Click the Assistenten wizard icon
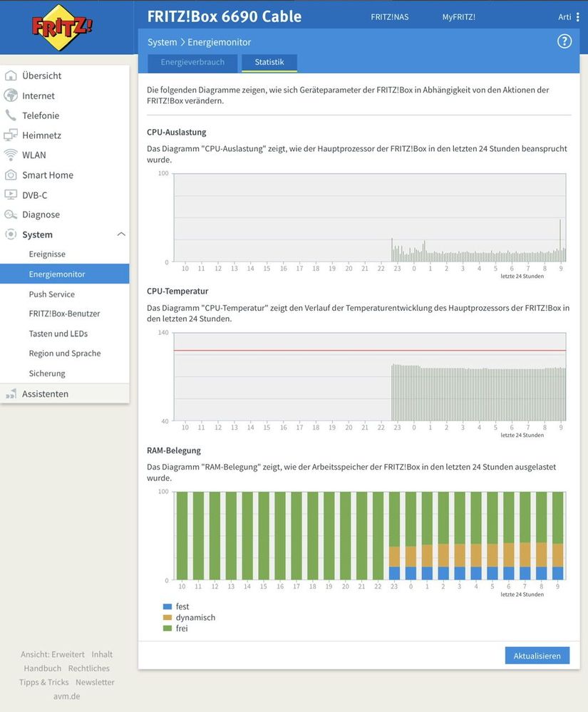588x712 pixels. click(x=11, y=393)
